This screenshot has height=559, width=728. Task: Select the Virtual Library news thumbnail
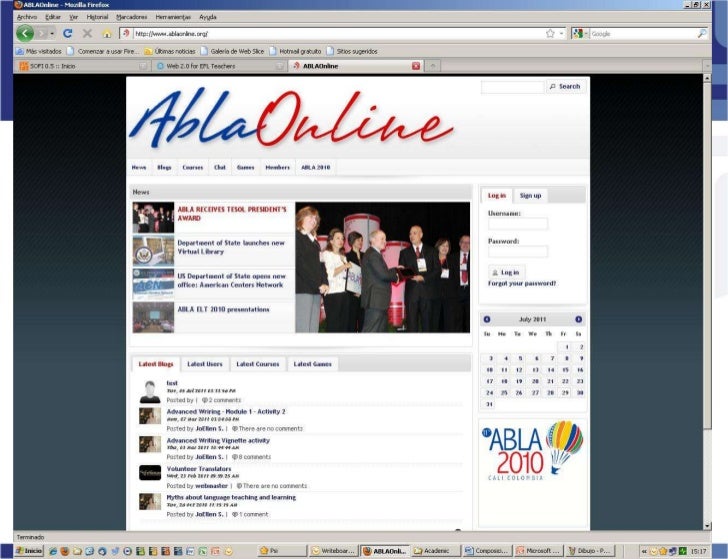click(153, 251)
